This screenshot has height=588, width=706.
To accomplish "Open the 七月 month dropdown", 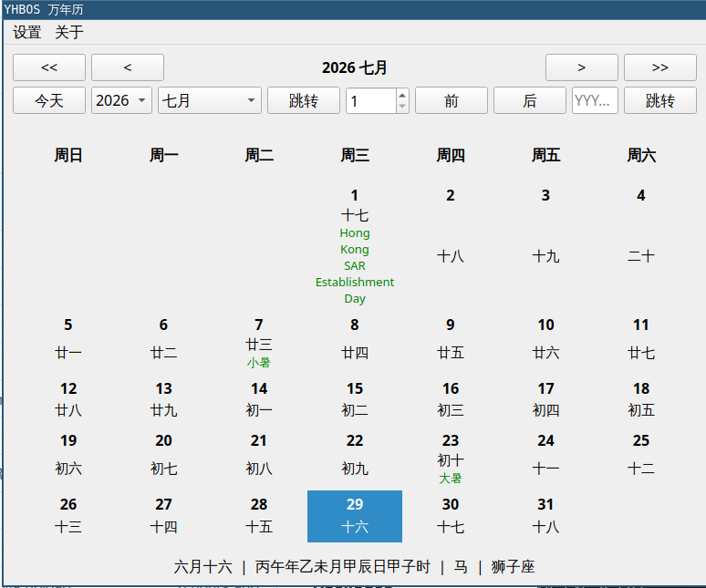I will pos(210,100).
